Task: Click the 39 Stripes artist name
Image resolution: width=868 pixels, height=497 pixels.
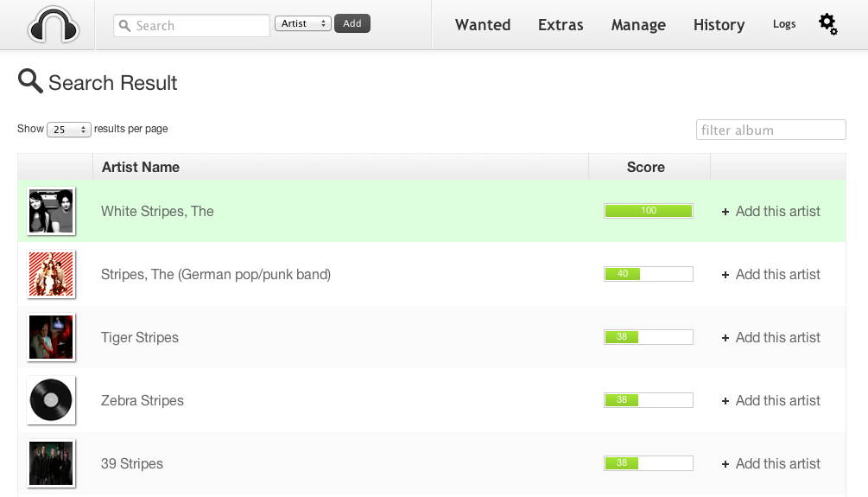Action: point(132,464)
